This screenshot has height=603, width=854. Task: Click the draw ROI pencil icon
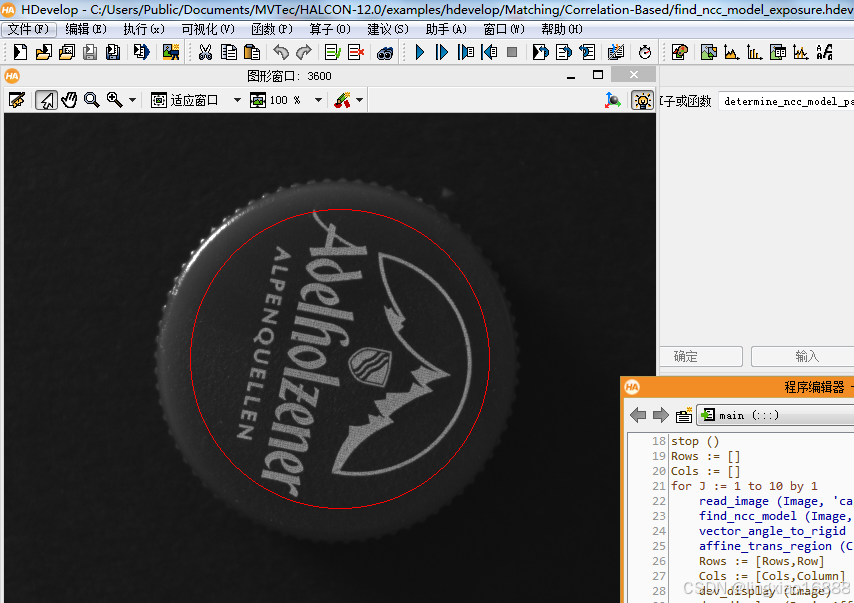[x=342, y=100]
